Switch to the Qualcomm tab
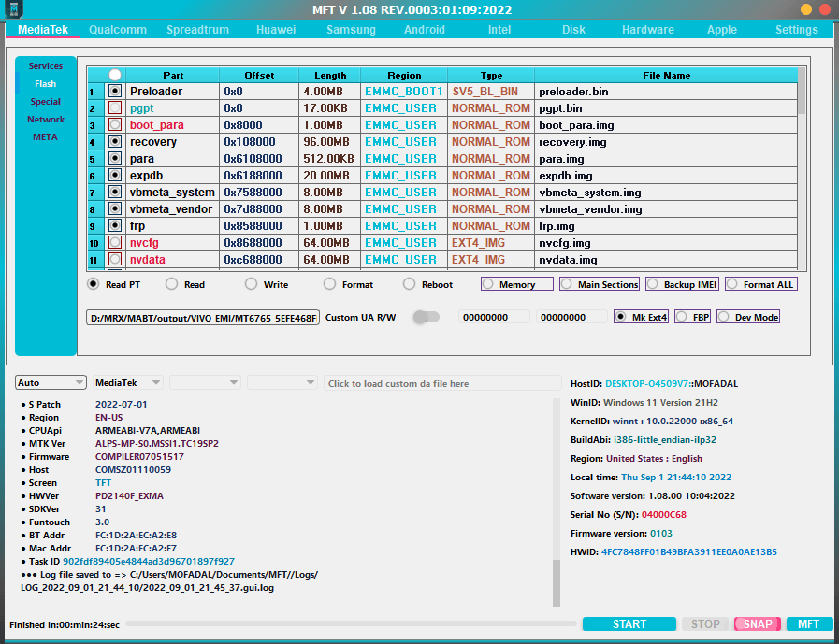839x644 pixels. click(117, 29)
